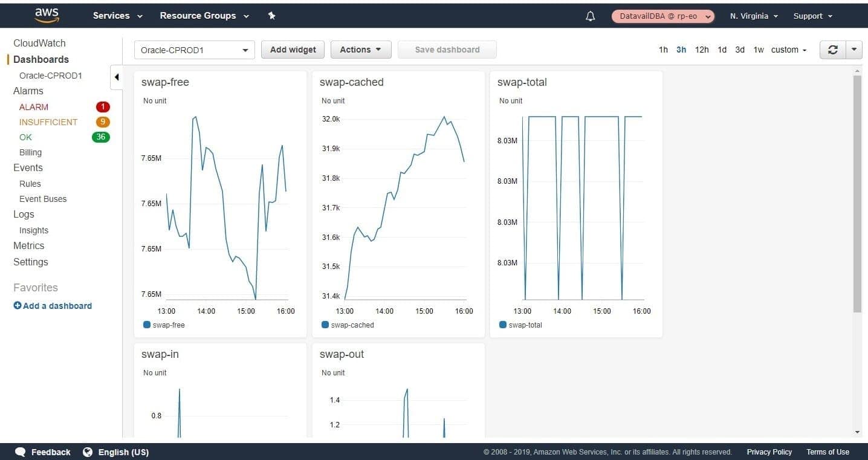
Task: Open the notifications bell
Action: coord(591,16)
